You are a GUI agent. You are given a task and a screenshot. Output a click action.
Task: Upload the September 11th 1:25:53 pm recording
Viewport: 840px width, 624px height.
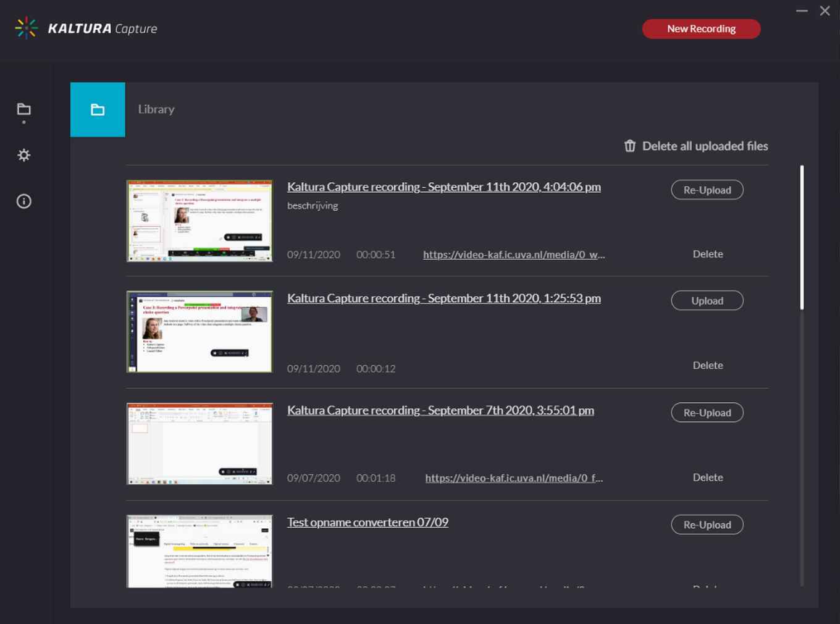point(707,300)
